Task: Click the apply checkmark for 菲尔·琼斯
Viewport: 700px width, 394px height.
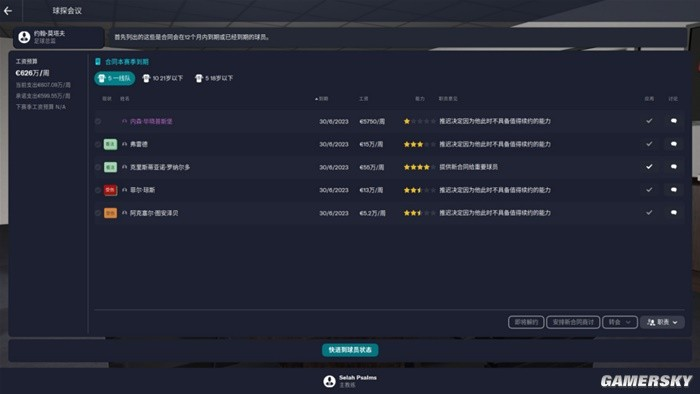Action: click(649, 190)
